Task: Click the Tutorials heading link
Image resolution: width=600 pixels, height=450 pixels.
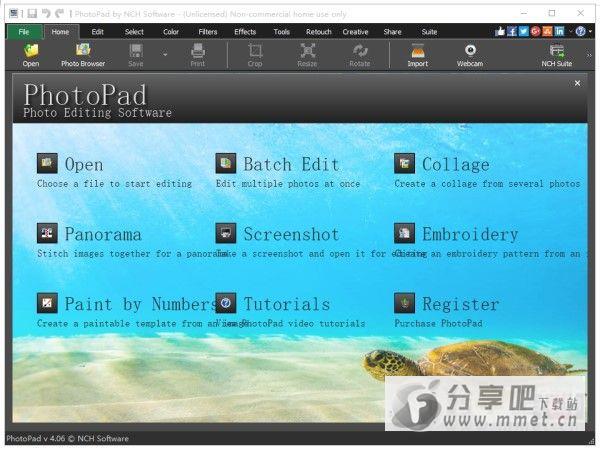Action: tap(287, 304)
